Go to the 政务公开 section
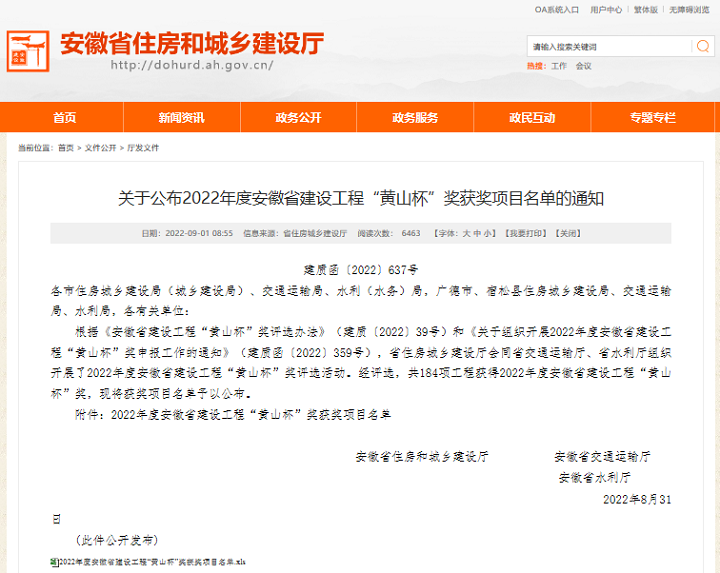 (x=298, y=117)
